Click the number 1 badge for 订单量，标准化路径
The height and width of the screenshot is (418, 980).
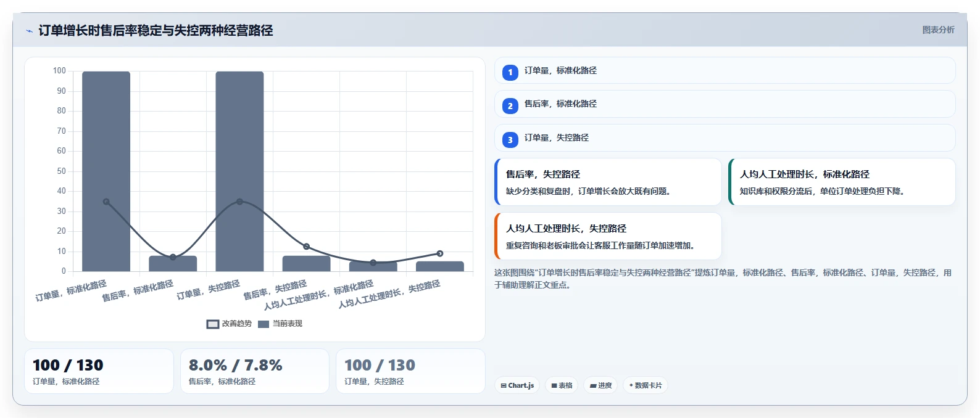coord(510,72)
